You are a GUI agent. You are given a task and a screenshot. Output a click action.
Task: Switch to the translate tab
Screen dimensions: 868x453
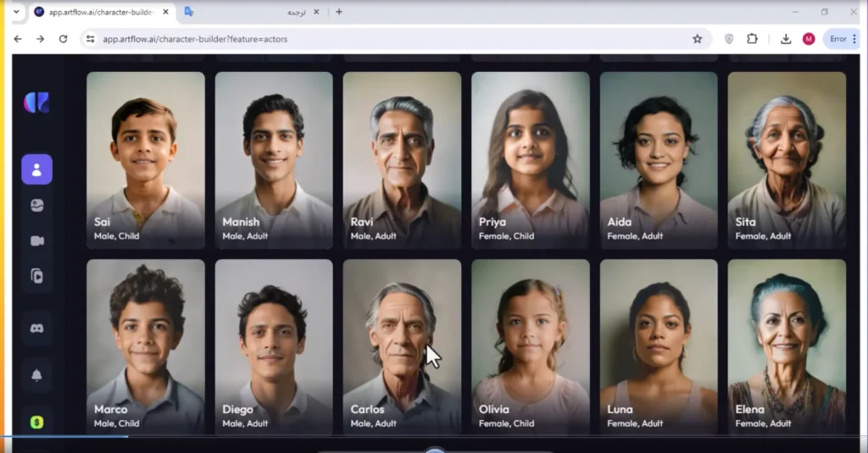[x=253, y=12]
